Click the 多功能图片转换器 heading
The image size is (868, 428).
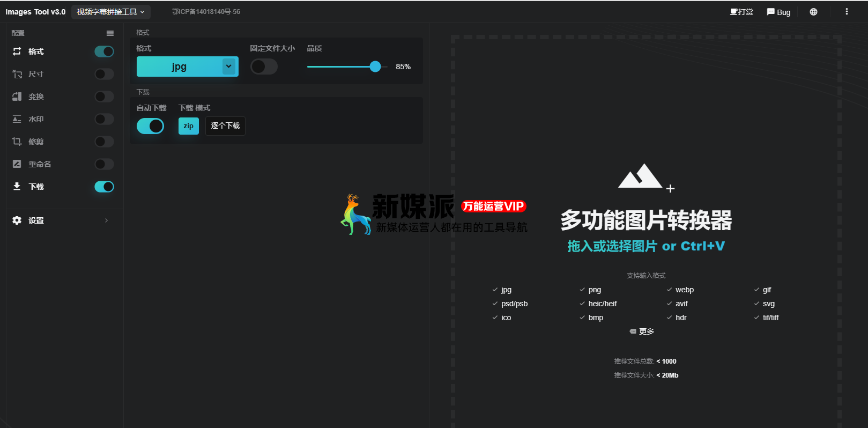tap(646, 220)
